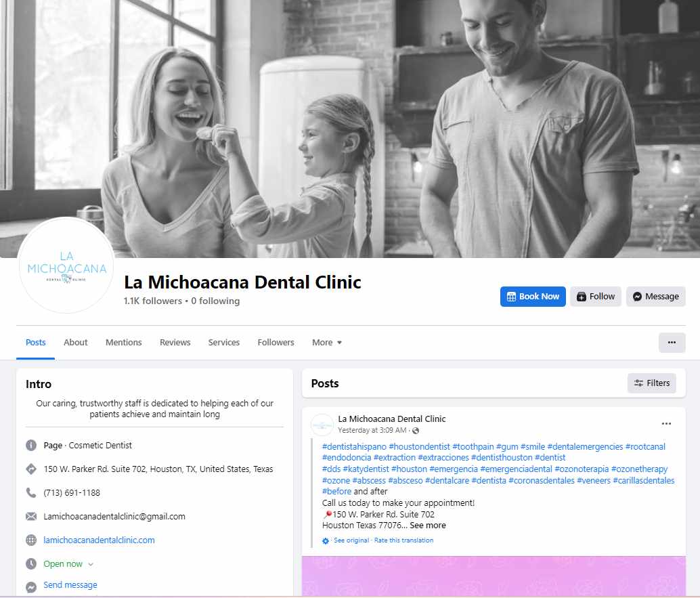Open the page options three-dot menu

[672, 343]
